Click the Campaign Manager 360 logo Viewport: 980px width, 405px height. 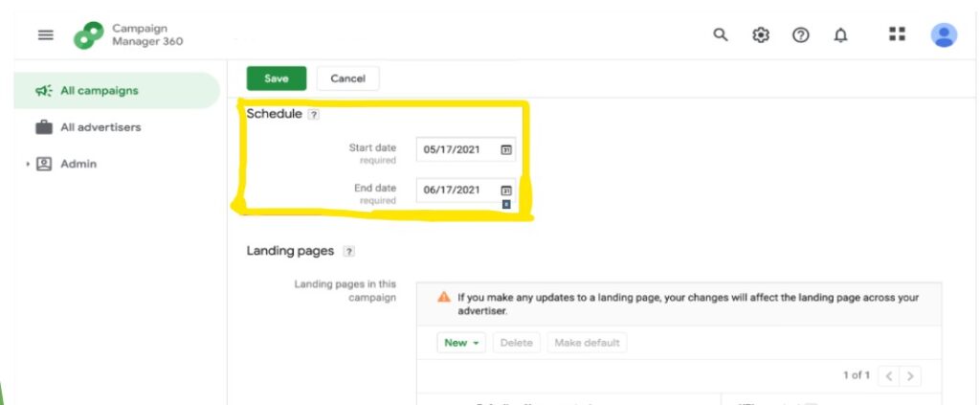click(89, 35)
